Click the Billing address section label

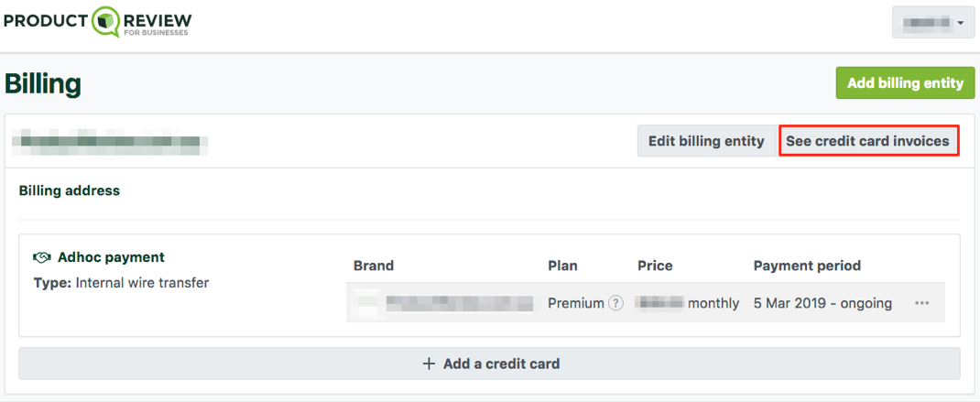70,190
